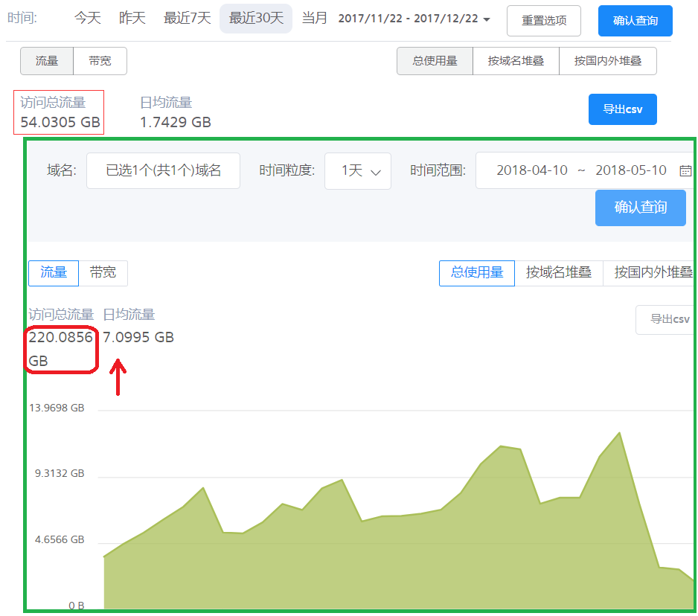Click the 0 B axis label

click(x=77, y=606)
